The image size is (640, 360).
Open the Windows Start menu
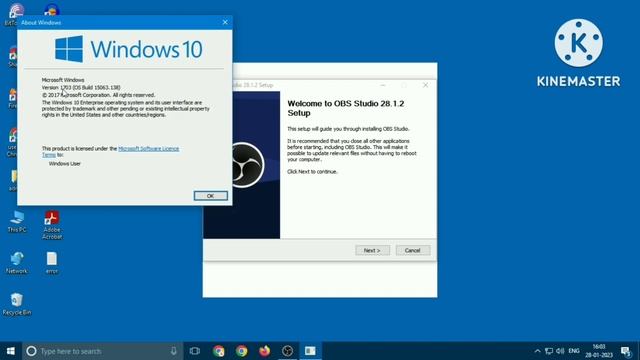pos(11,351)
